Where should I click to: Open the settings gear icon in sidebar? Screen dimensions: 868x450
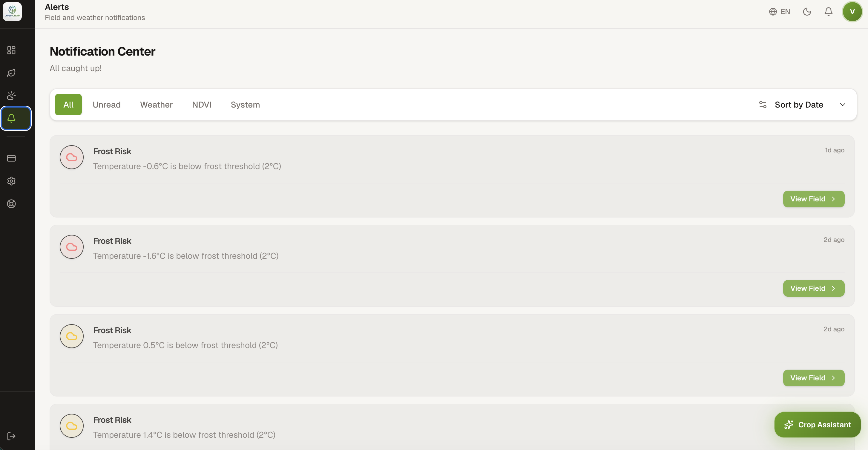tap(11, 181)
